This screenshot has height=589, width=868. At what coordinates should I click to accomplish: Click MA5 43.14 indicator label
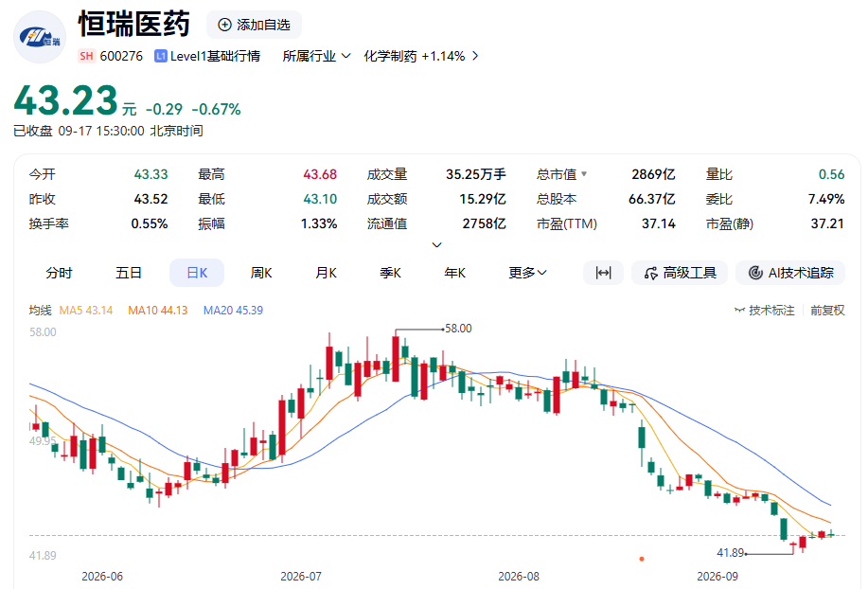coord(86,311)
